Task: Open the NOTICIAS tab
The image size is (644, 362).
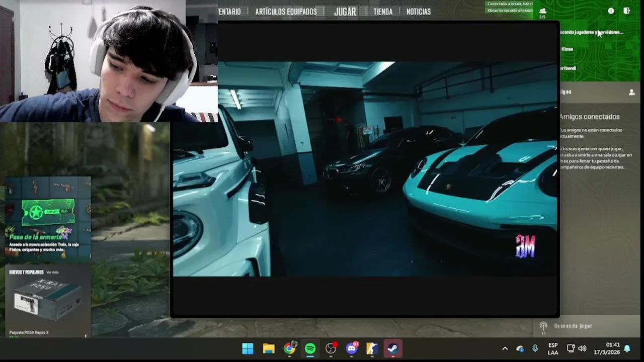Action: click(x=419, y=12)
